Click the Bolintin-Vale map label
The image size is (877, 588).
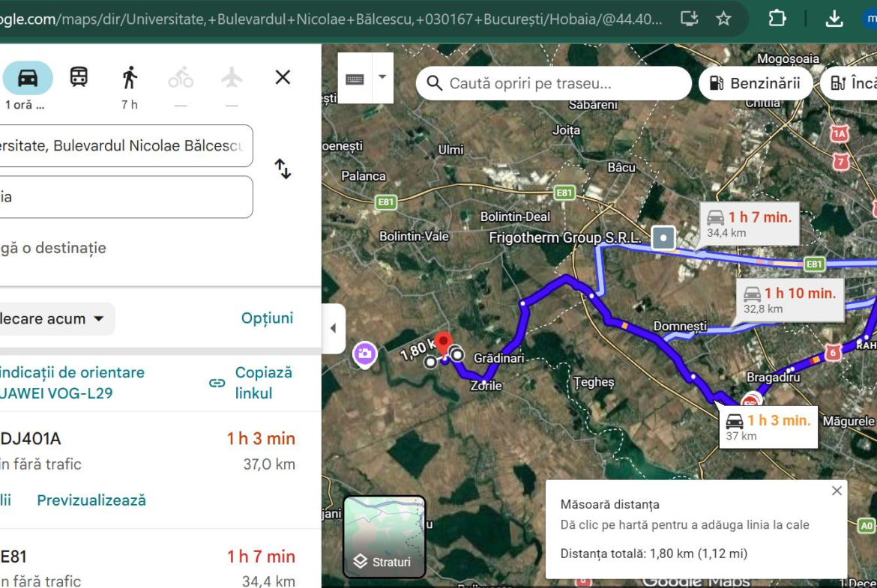pos(414,237)
